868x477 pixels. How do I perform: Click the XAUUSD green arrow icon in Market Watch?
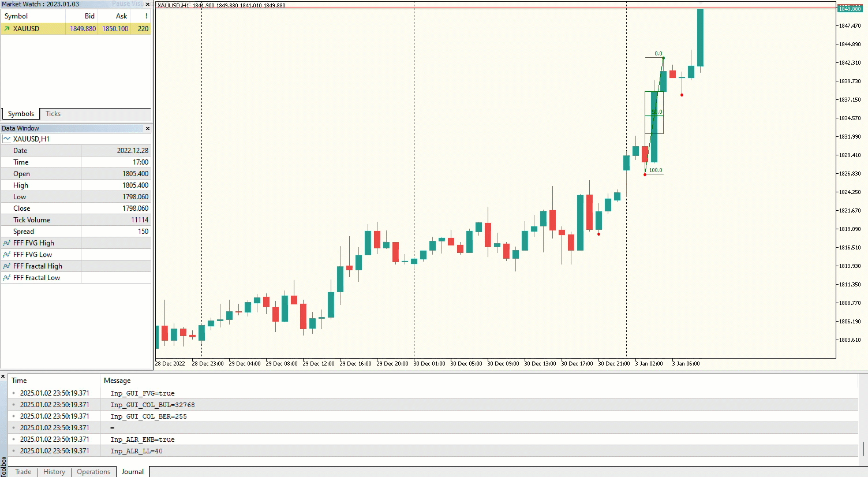coord(7,29)
